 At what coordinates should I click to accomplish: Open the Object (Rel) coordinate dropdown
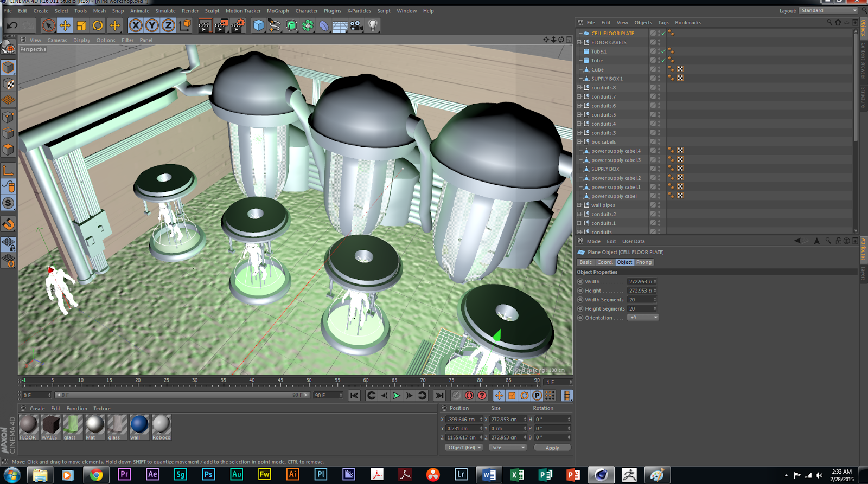coord(464,448)
